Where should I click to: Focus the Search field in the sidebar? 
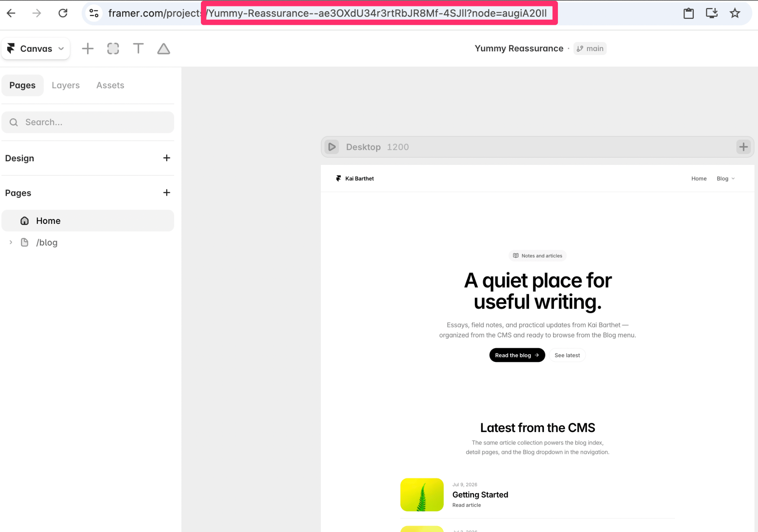tap(88, 122)
